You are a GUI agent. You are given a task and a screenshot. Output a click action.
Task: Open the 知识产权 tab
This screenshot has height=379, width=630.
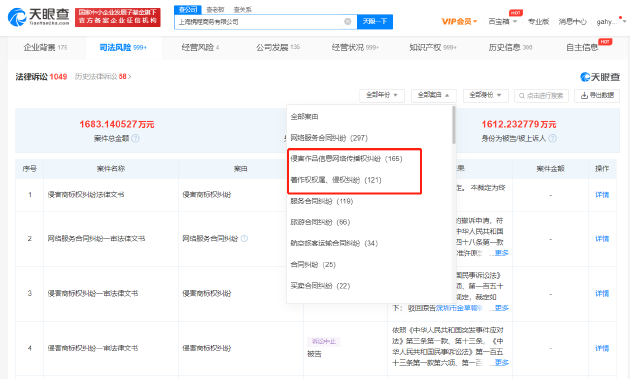tap(433, 47)
